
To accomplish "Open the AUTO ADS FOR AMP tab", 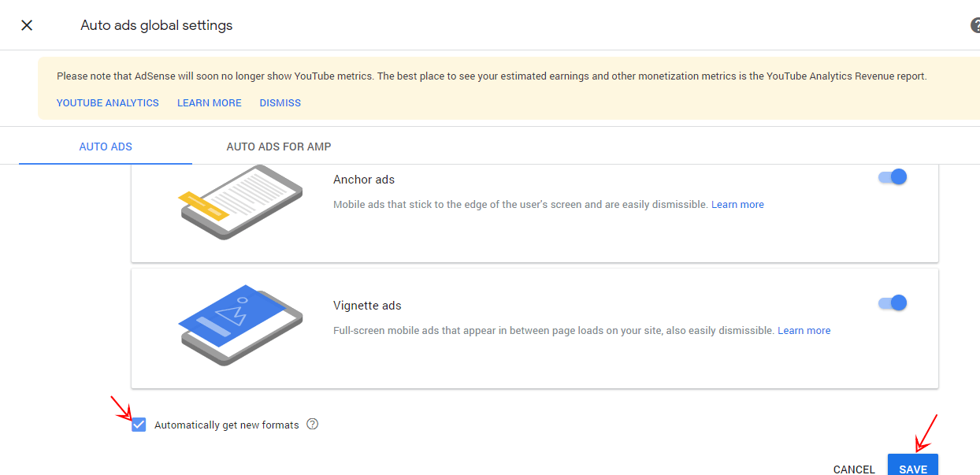I will tap(279, 147).
